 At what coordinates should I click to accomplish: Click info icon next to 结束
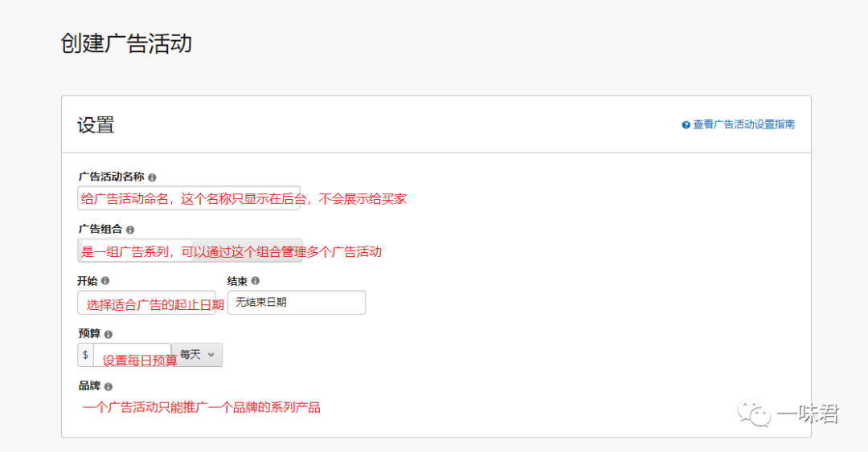[x=256, y=281]
